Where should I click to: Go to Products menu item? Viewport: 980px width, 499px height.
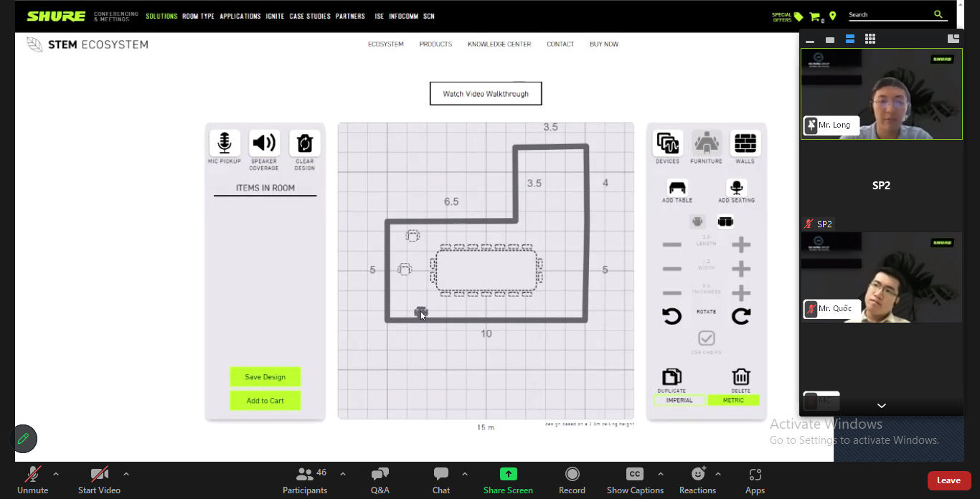(x=435, y=44)
